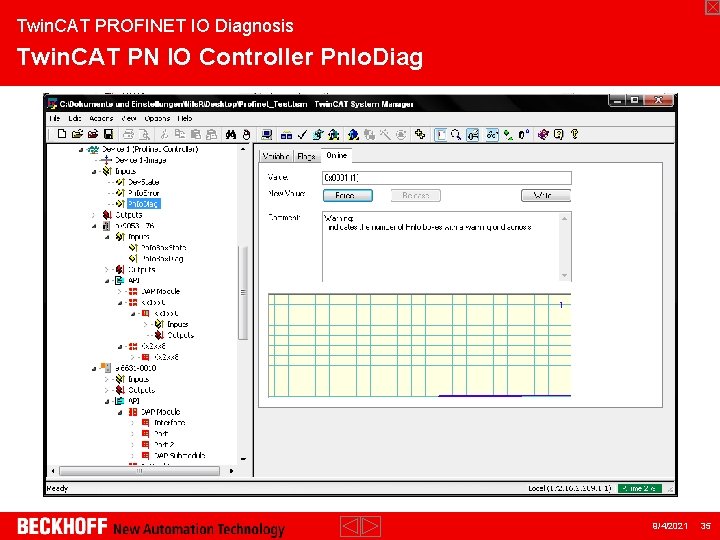Open the Edit menu
The height and width of the screenshot is (540, 720).
click(74, 118)
